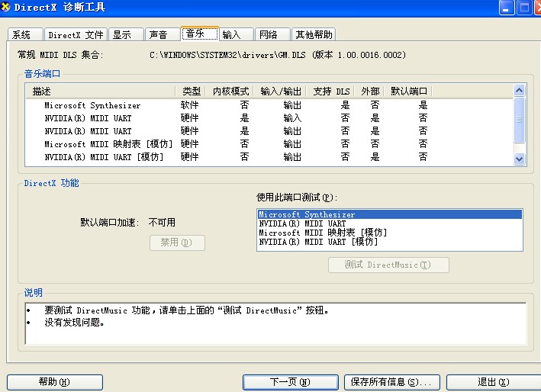Click the note about testing DirectMusic

(186, 310)
